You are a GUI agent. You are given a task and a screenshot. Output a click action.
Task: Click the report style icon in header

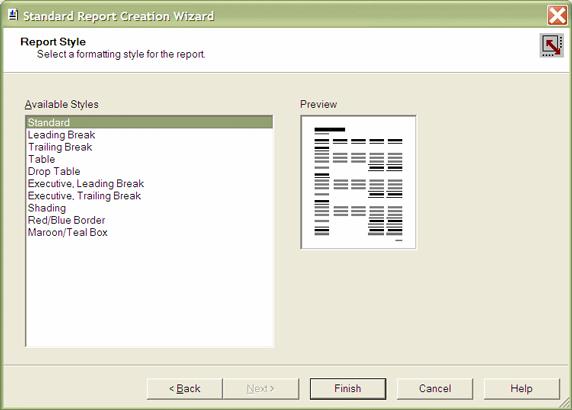(x=552, y=45)
